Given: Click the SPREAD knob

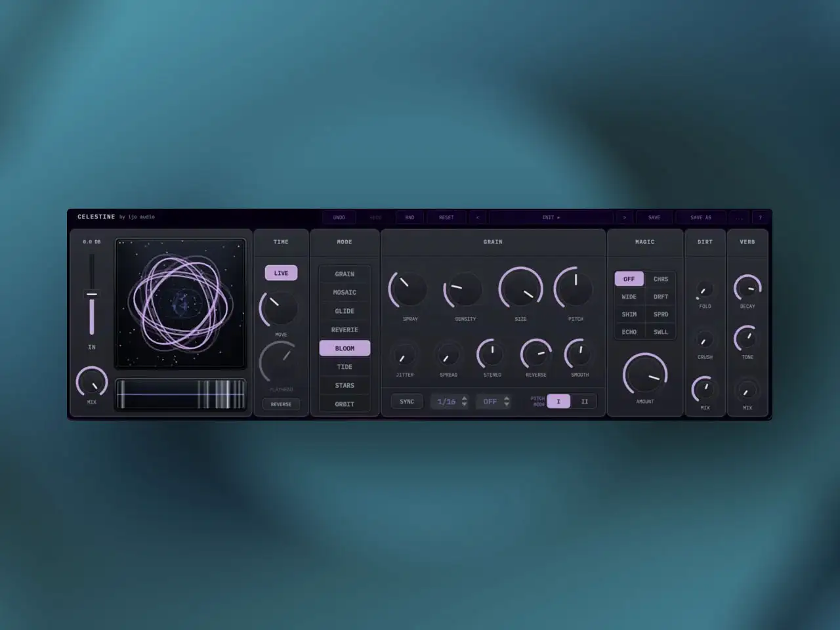Looking at the screenshot, I should click(449, 355).
